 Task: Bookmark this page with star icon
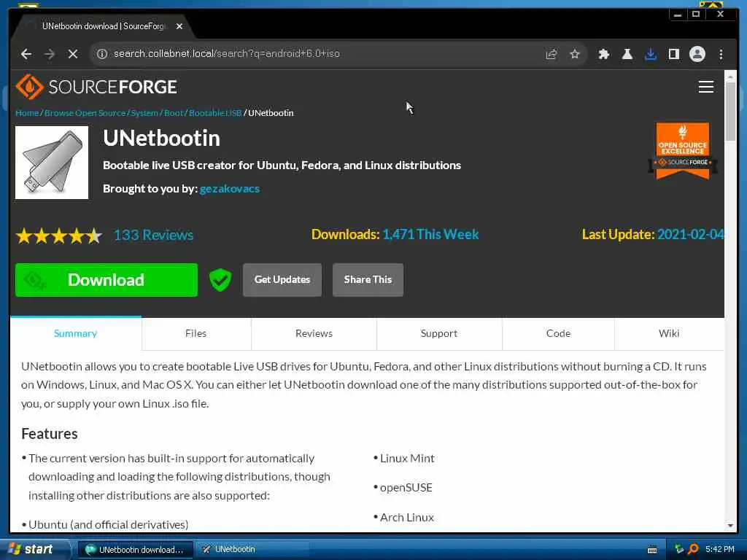pos(575,54)
